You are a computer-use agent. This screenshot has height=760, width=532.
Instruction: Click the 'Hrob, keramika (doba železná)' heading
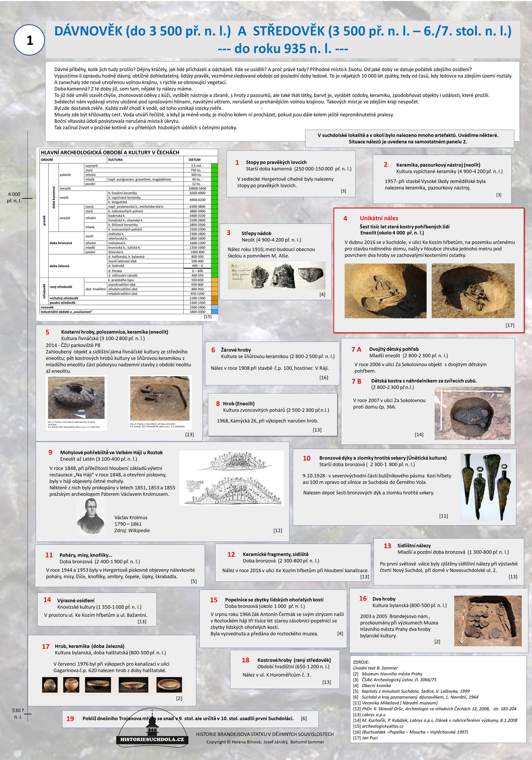coord(89,646)
